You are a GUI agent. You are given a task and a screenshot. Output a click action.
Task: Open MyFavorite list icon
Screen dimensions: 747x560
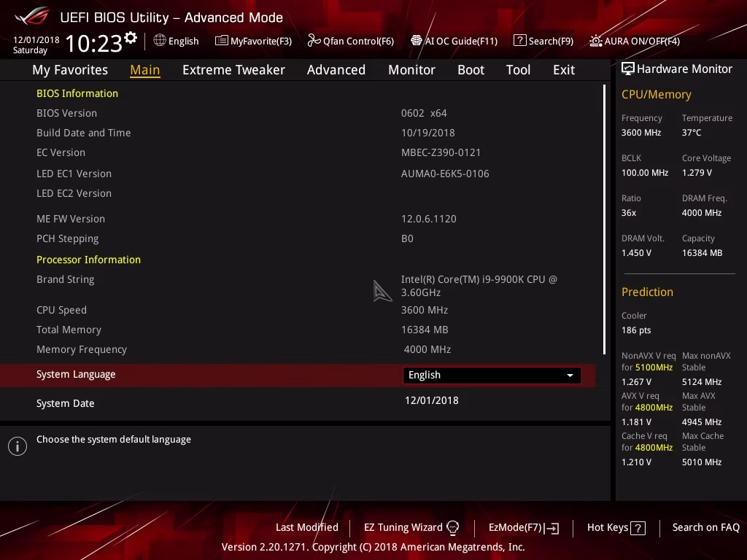coord(222,41)
